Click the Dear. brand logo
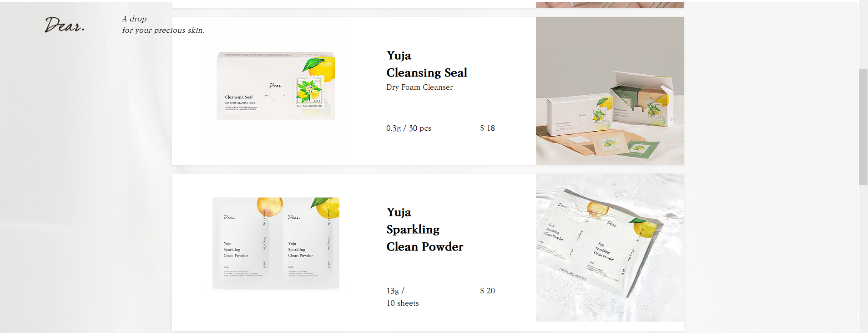Screen dimensions: 868x333 65,25
